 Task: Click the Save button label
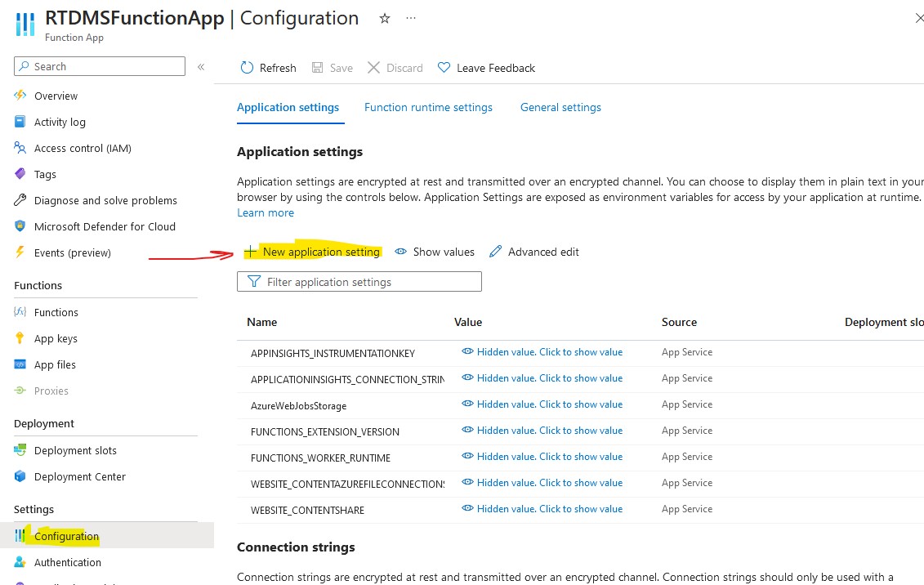[341, 68]
